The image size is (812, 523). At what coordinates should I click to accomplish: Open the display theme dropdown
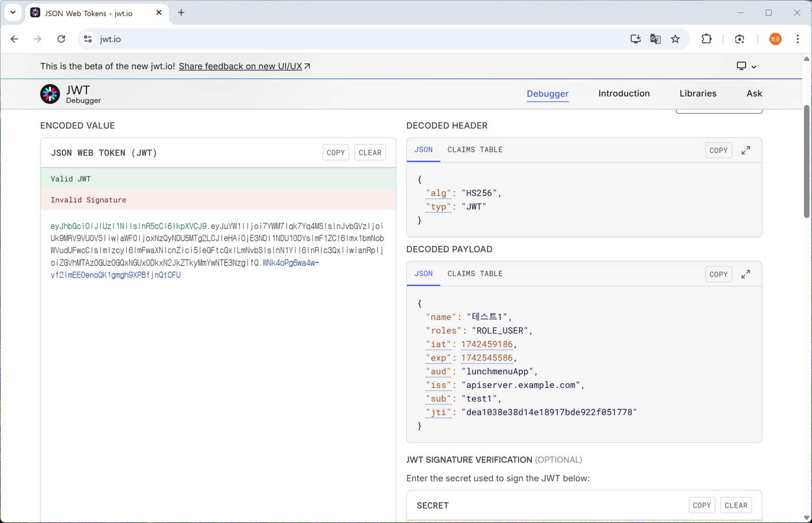[746, 66]
